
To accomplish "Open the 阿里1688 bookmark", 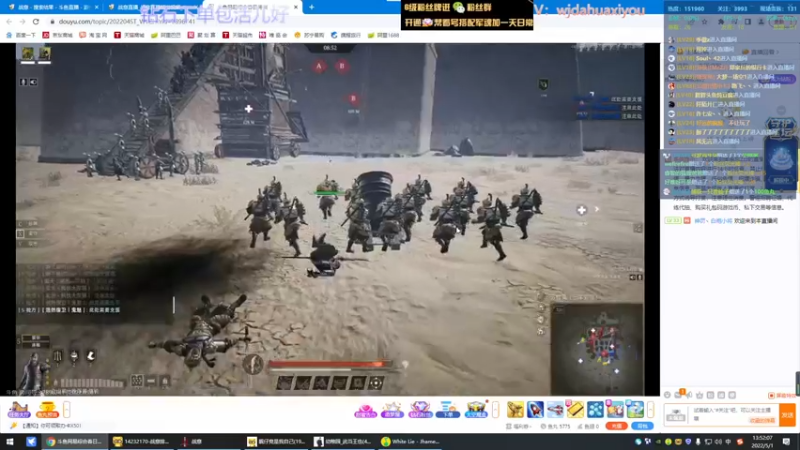I will click(383, 35).
